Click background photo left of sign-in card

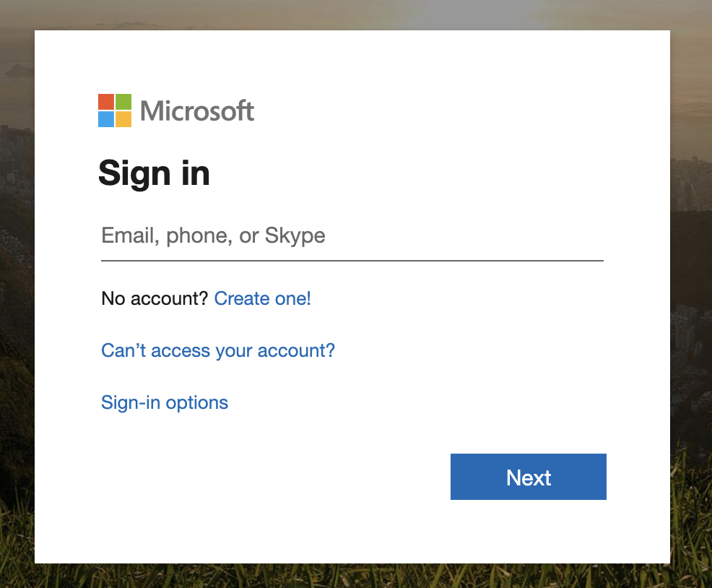[17, 289]
